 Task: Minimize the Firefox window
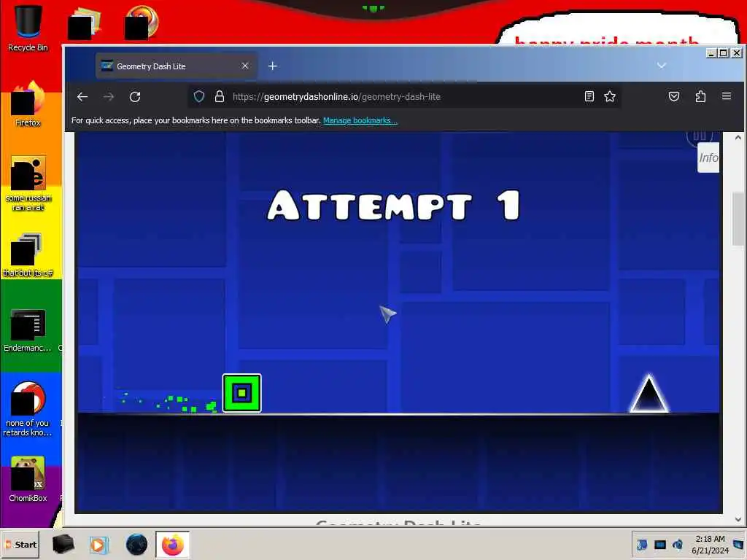711,52
